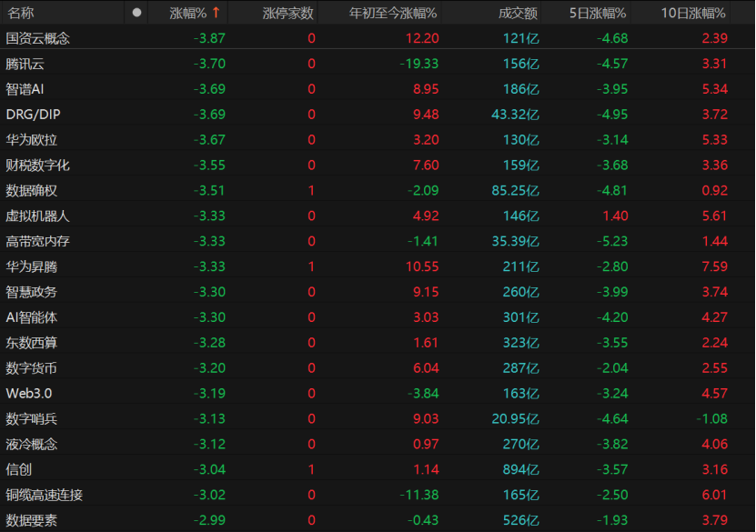
Task: Click the red sort arrow beside 涨幅%
Action: click(x=216, y=13)
